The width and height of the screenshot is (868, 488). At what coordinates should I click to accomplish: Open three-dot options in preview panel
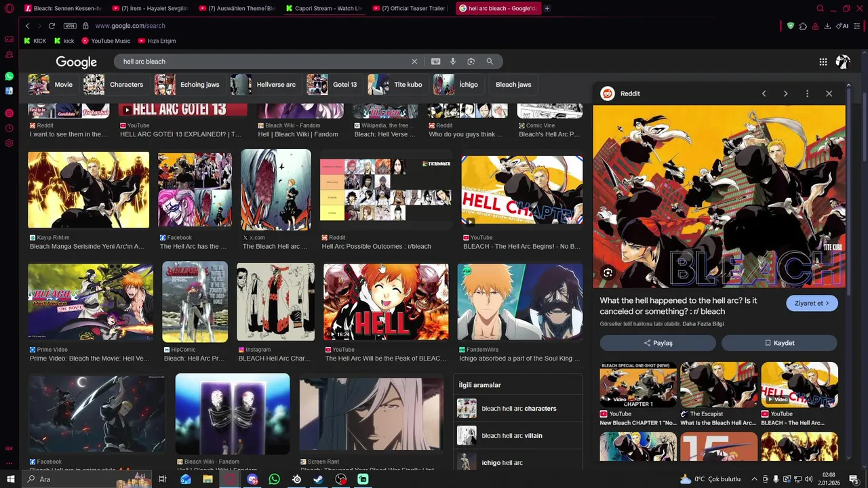click(807, 94)
